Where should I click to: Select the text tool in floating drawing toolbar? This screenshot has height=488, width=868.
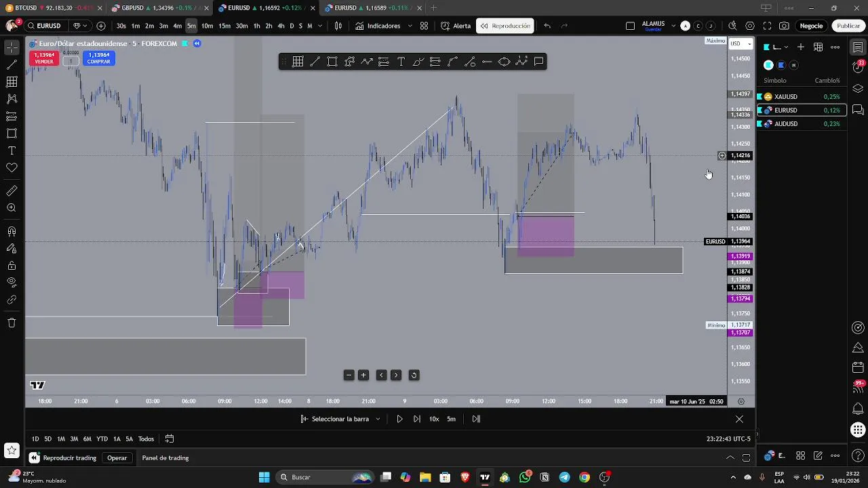[x=401, y=62]
